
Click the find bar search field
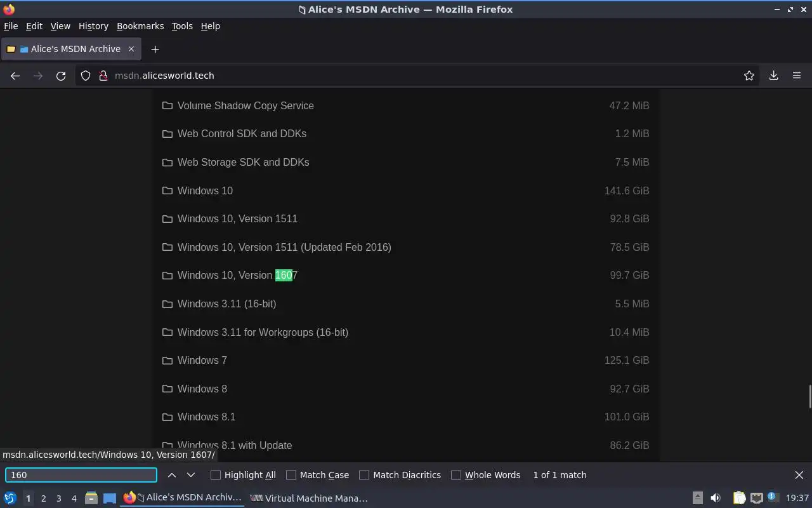(81, 475)
